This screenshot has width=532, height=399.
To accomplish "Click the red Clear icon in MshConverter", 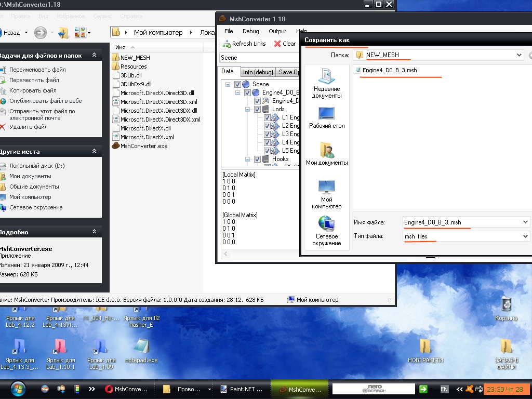I will click(277, 44).
